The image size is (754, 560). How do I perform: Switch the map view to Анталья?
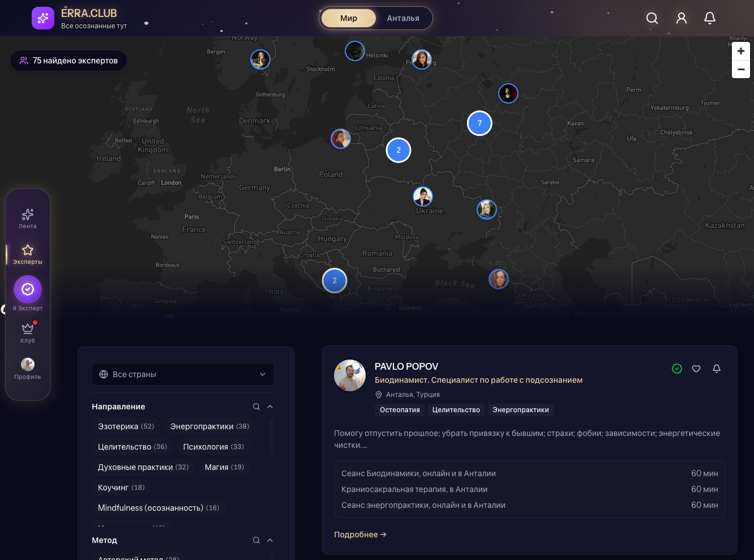[403, 18]
